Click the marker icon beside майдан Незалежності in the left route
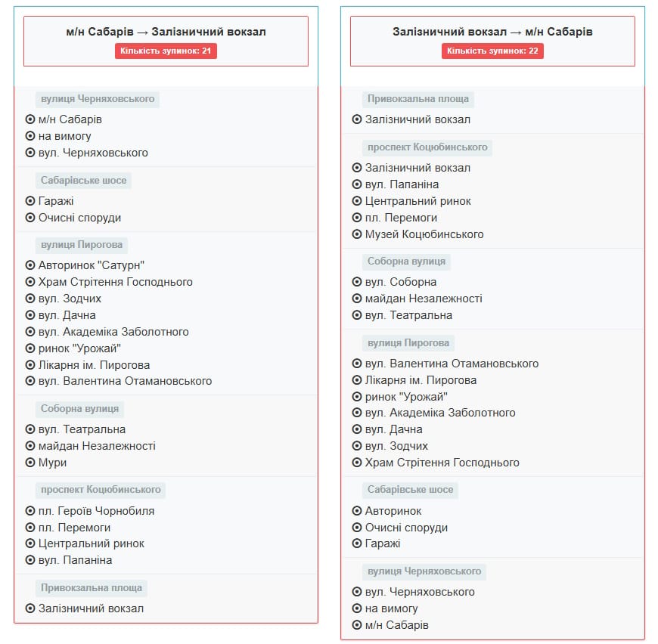Viewport: 658px width, 644px height. click(30, 446)
